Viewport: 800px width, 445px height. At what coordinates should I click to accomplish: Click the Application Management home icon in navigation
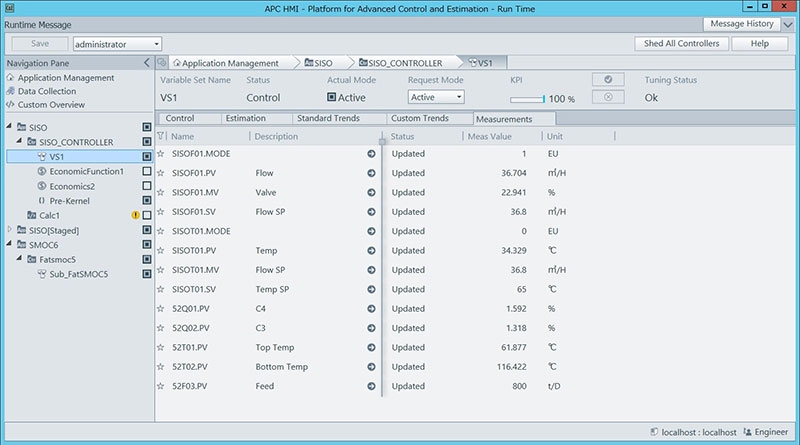(x=10, y=78)
